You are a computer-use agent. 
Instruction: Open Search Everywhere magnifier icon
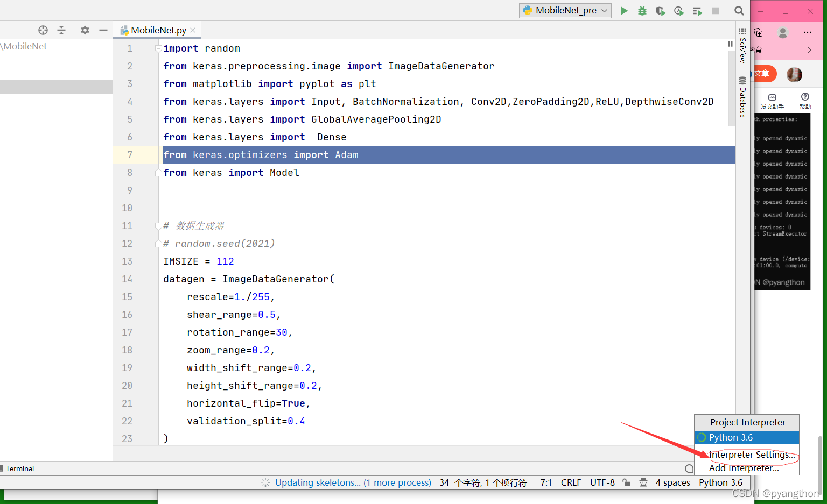pyautogui.click(x=739, y=11)
